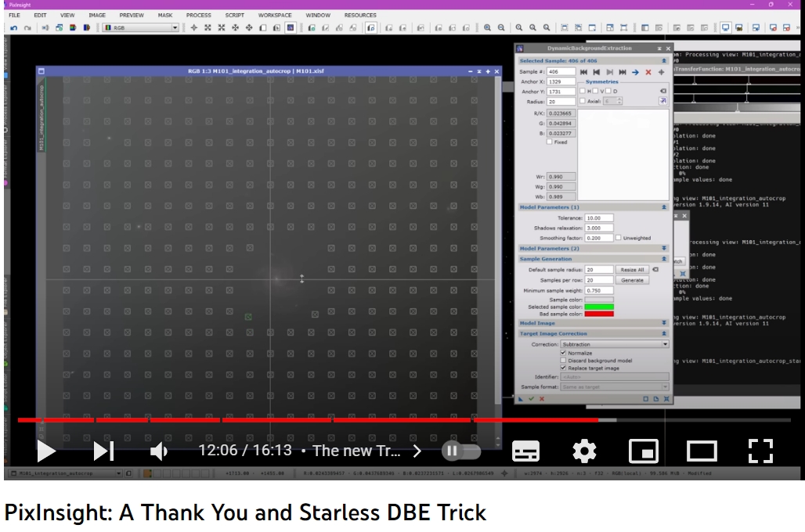This screenshot has width=805, height=532.
Task: Open YouTube settings gear
Action: coord(584,451)
